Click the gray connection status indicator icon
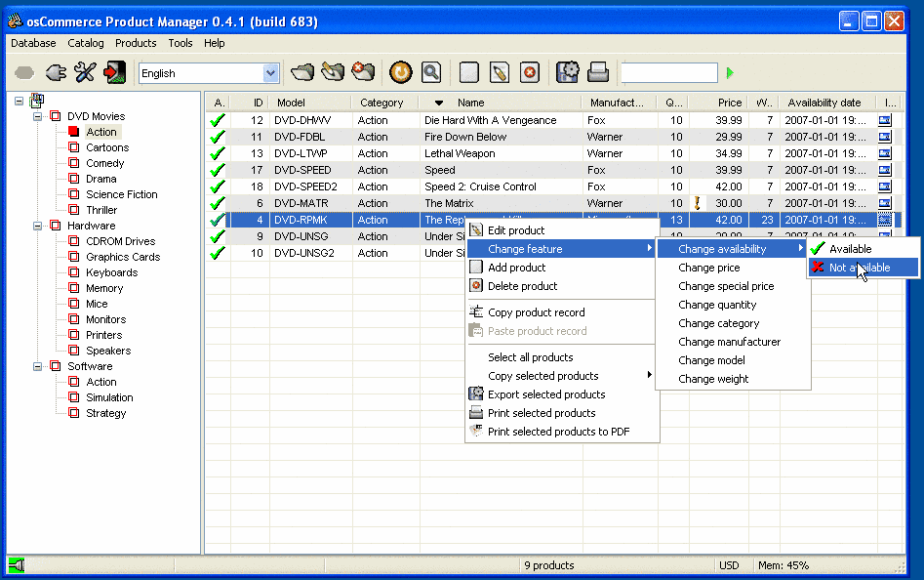This screenshot has height=580, width=924. click(24, 73)
